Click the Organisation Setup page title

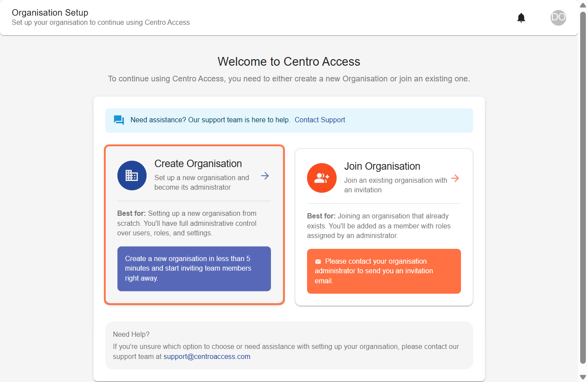point(50,13)
